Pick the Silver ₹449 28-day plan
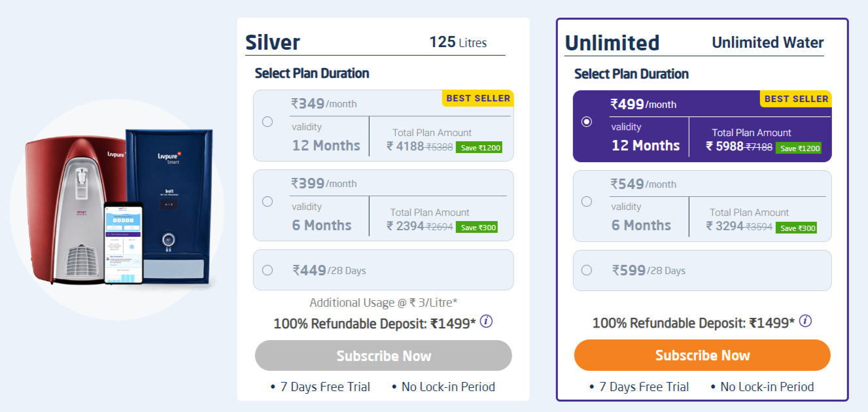Viewport: 868px width, 412px height. coord(267,269)
